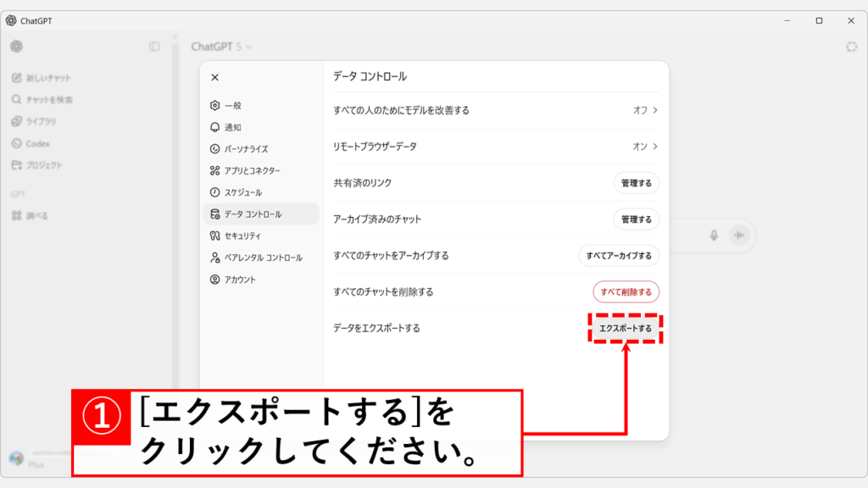The image size is (868, 488).
Task: Open ペアレンタル コントロール settings
Action: click(x=263, y=258)
